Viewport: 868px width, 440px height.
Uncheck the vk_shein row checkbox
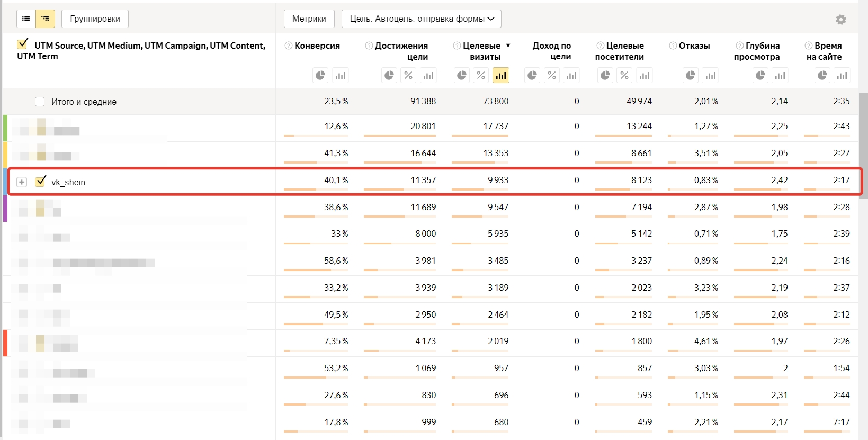click(40, 181)
